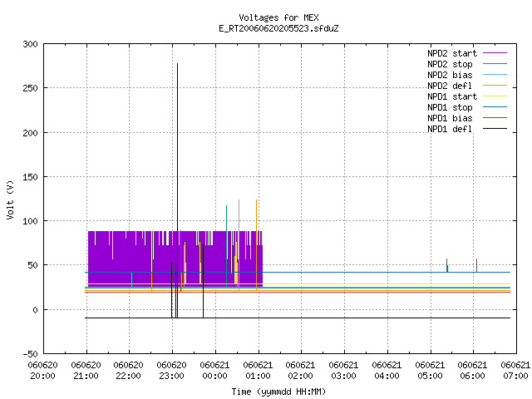532x399 pixels.
Task: Pick the black NPD1 defl legend line
Action: (x=495, y=129)
